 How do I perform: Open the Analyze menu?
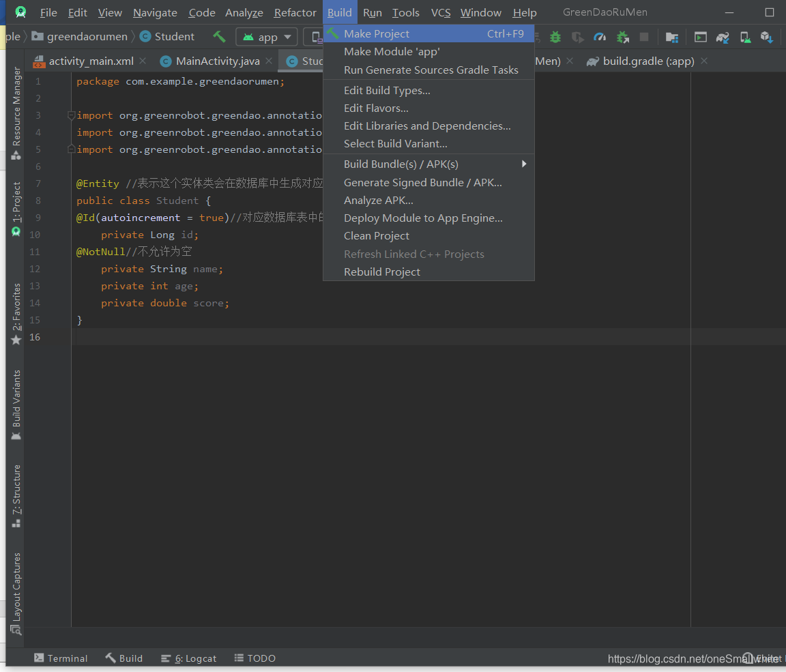pos(244,12)
